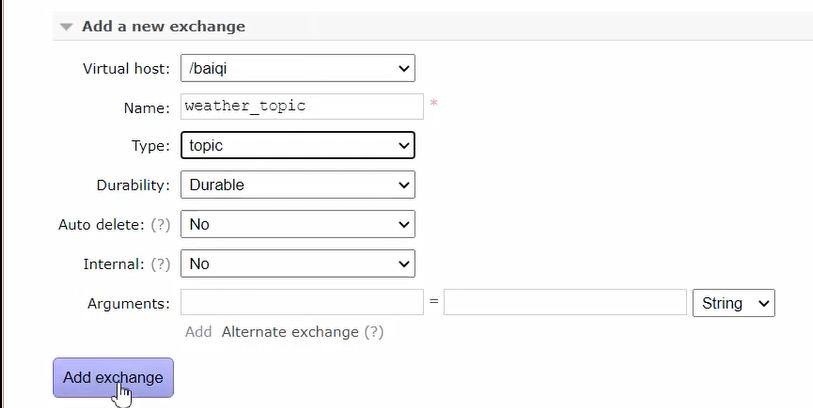This screenshot has height=408, width=813.
Task: Show help via the Internal (?) icon
Action: tap(160, 265)
